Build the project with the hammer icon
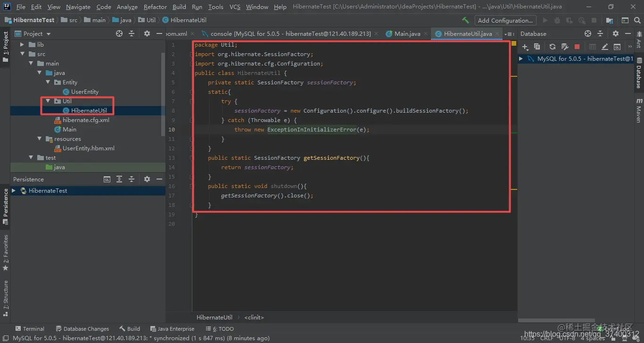 (x=465, y=20)
